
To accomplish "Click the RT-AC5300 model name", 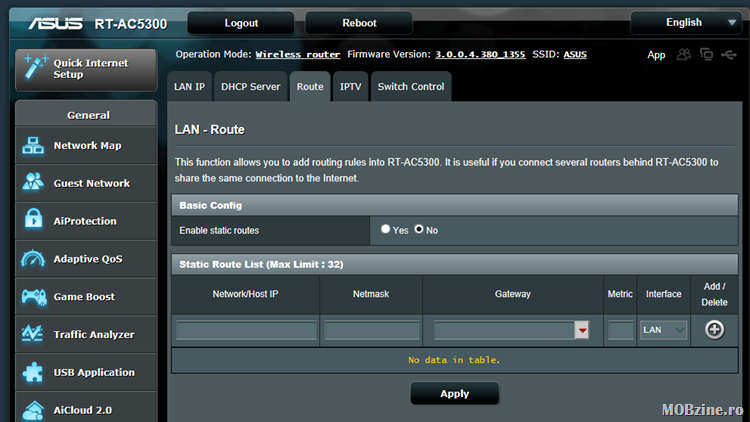I will (x=131, y=24).
